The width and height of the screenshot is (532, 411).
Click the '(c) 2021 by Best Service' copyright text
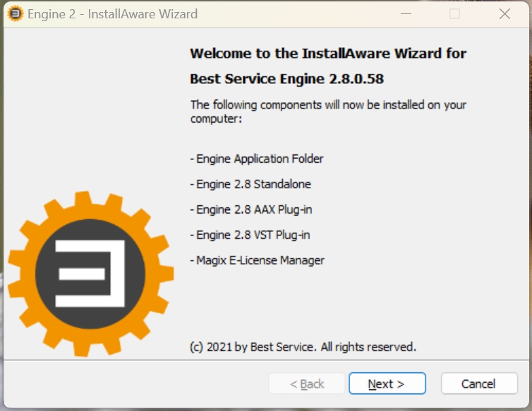pos(303,347)
